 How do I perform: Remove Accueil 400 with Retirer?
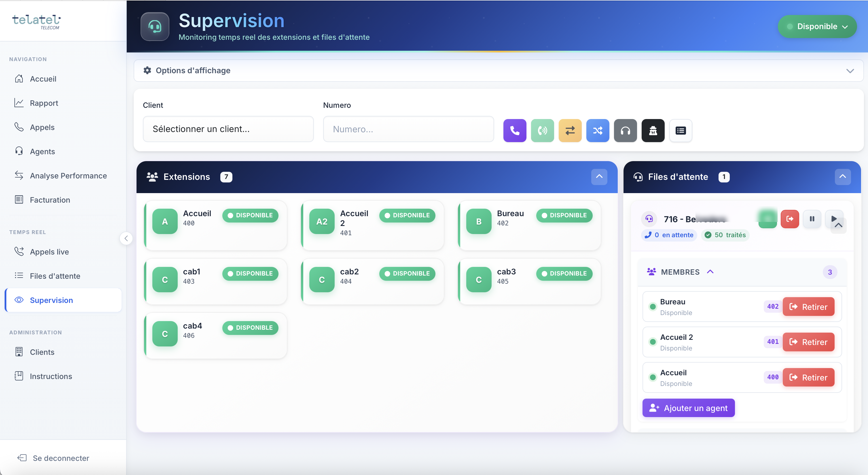(x=808, y=377)
